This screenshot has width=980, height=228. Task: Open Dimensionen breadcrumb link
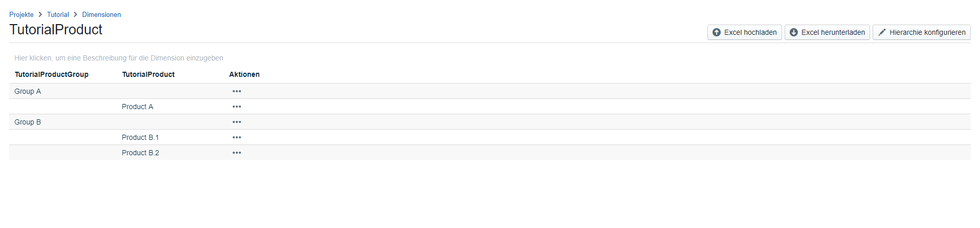[x=101, y=14]
